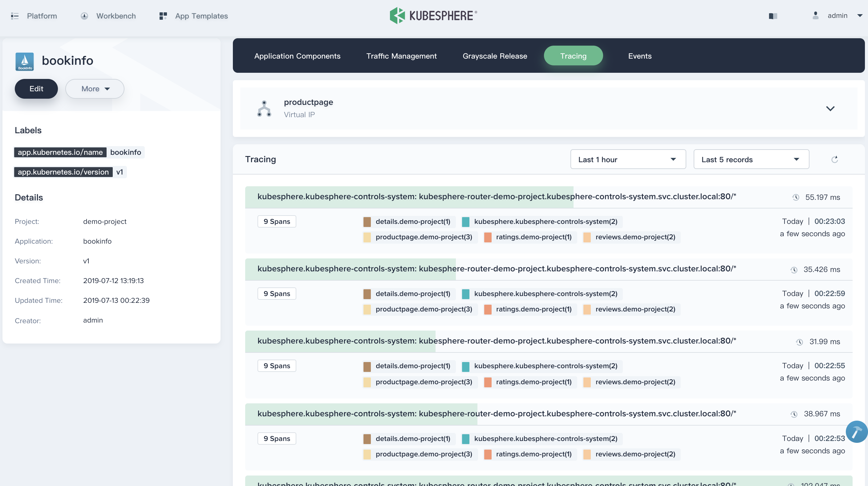Viewport: 868px width, 486px height.
Task: Switch to the Traffic Management tab
Action: pyautogui.click(x=401, y=56)
